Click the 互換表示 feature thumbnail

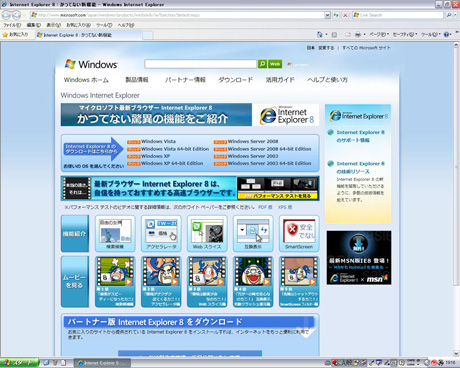(x=253, y=233)
